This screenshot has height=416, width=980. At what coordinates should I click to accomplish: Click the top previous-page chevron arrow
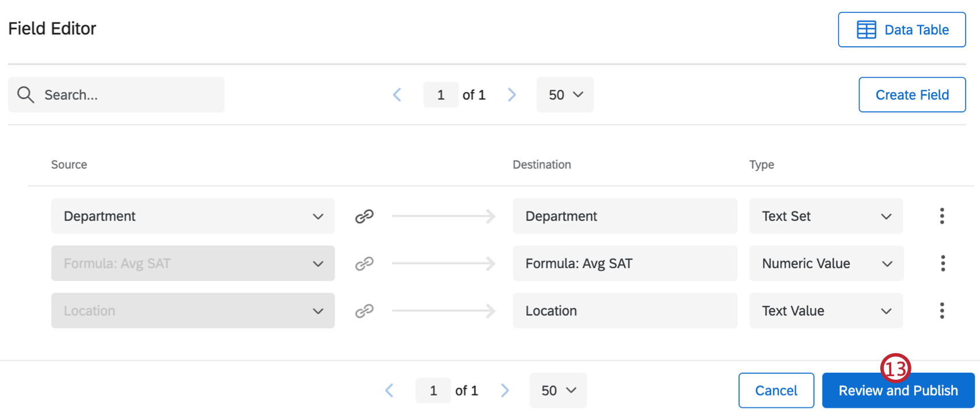(x=397, y=94)
